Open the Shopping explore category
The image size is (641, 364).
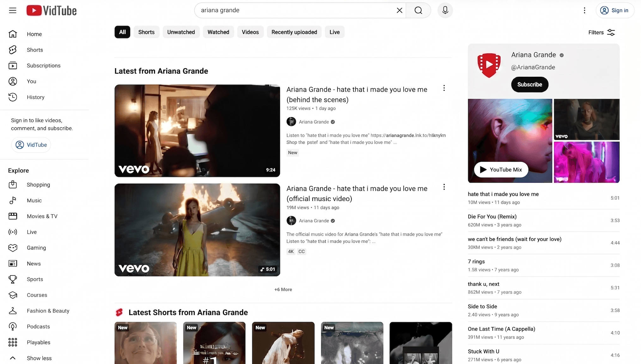point(38,185)
